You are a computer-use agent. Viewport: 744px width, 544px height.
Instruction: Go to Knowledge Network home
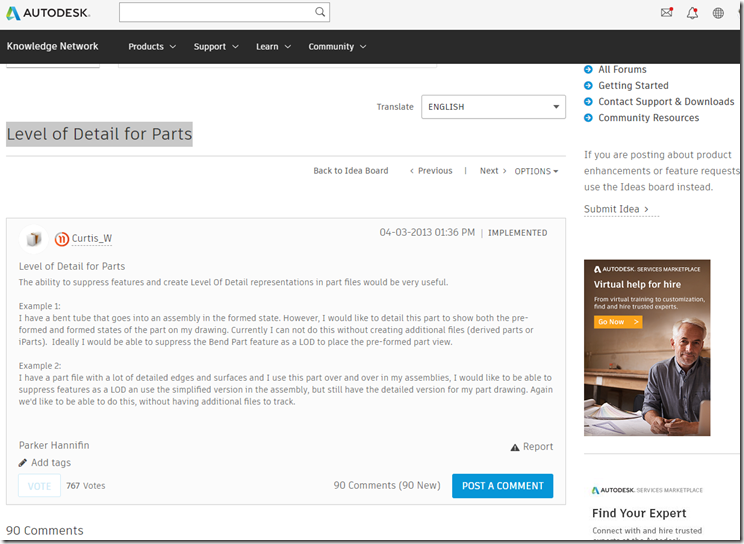tap(52, 46)
